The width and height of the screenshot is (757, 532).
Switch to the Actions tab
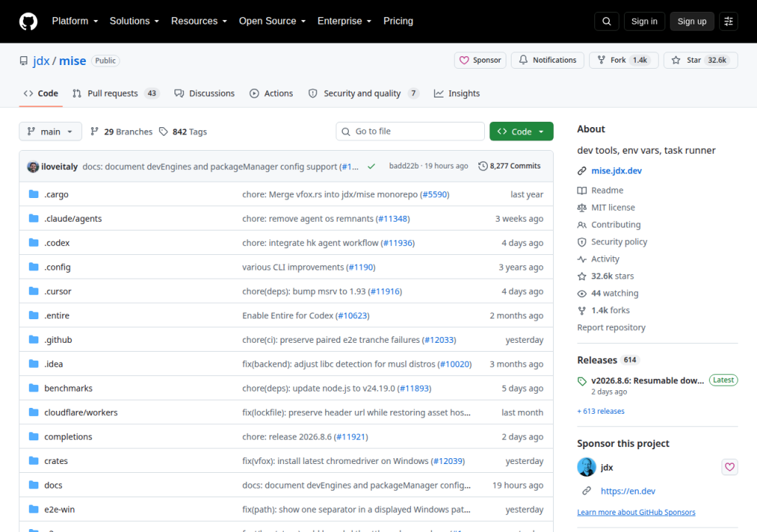pos(271,94)
